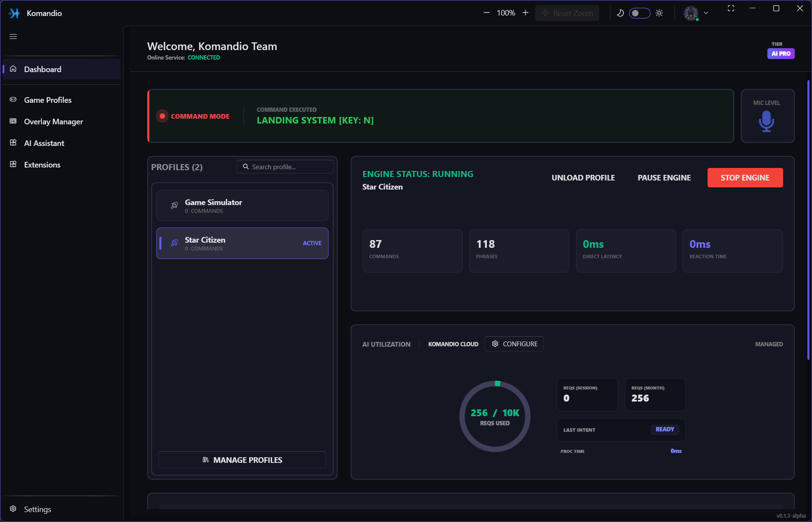Open Overlay Manager from sidebar
Screen dimensions: 812x522
[53, 122]
